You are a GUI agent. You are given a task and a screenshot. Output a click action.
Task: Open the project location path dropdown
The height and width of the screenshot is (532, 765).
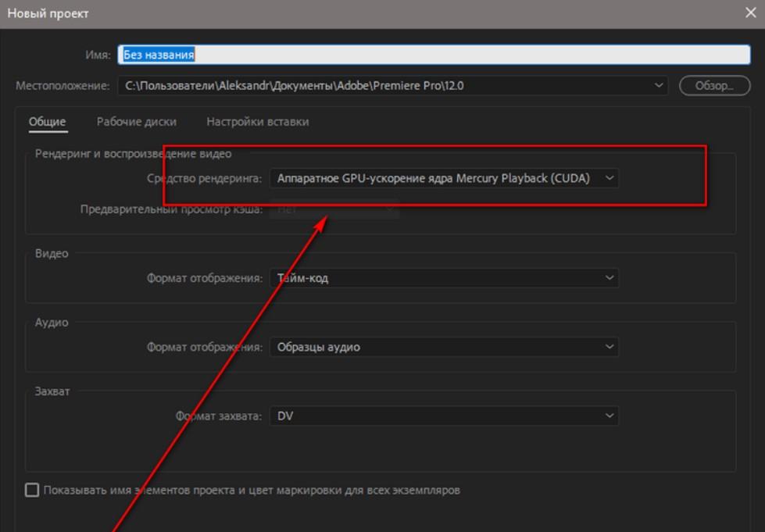point(393,86)
